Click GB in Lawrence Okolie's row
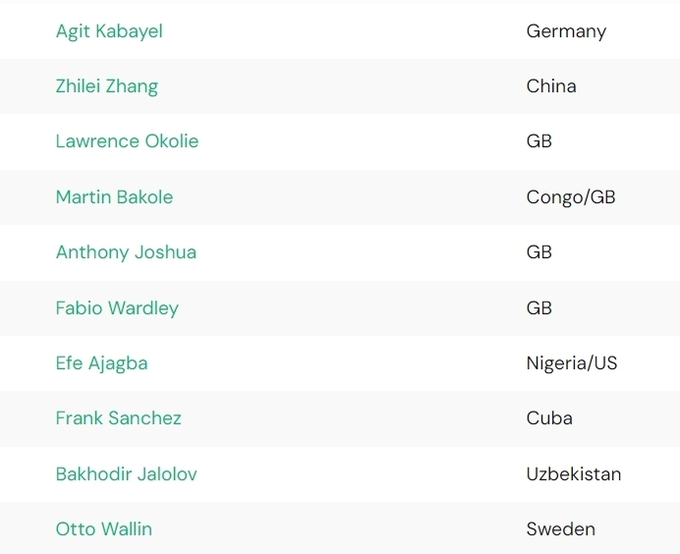The image size is (680, 554). [539, 141]
